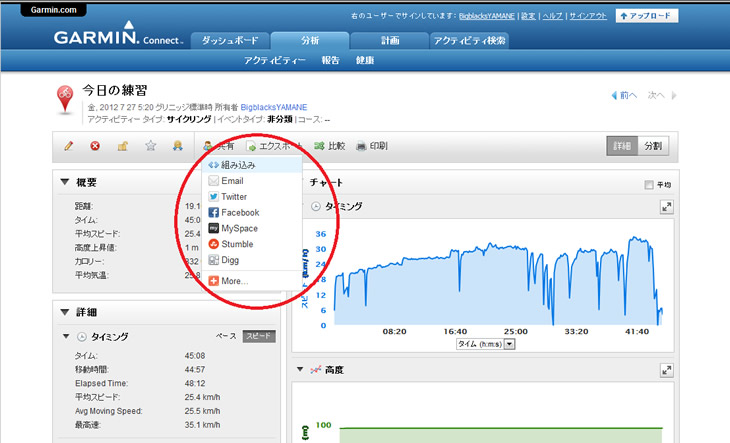Share activity to Twitter
730x443 pixels.
point(252,196)
